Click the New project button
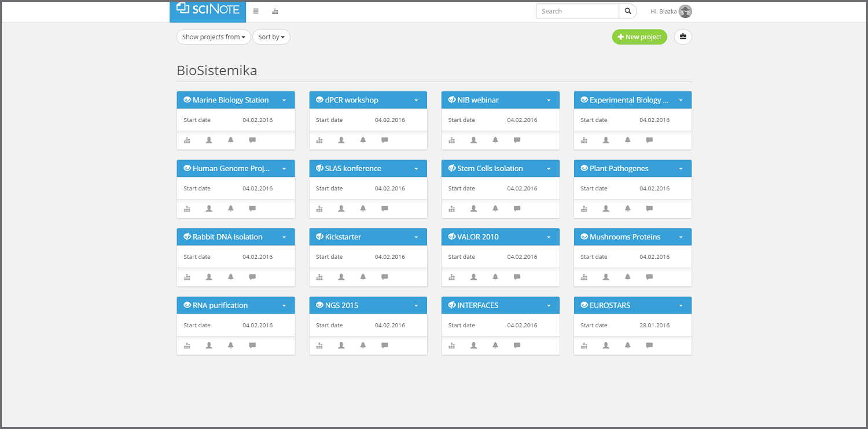Image resolution: width=868 pixels, height=429 pixels. [x=639, y=36]
